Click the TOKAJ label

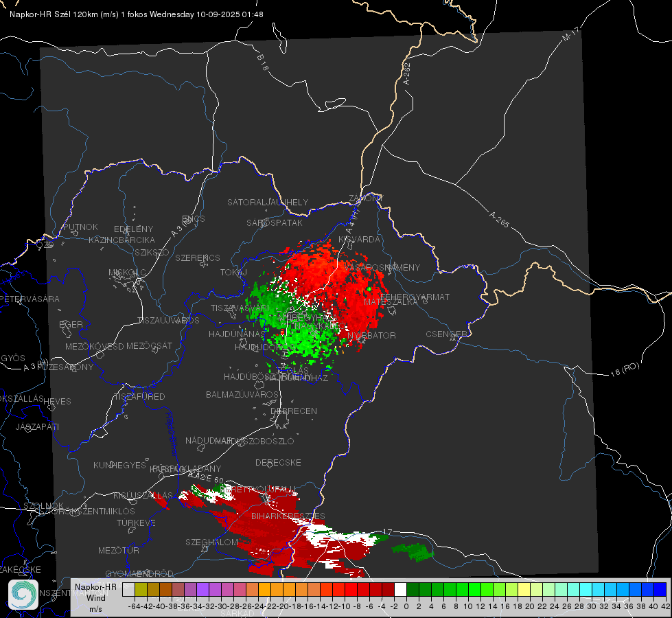pyautogui.click(x=233, y=273)
